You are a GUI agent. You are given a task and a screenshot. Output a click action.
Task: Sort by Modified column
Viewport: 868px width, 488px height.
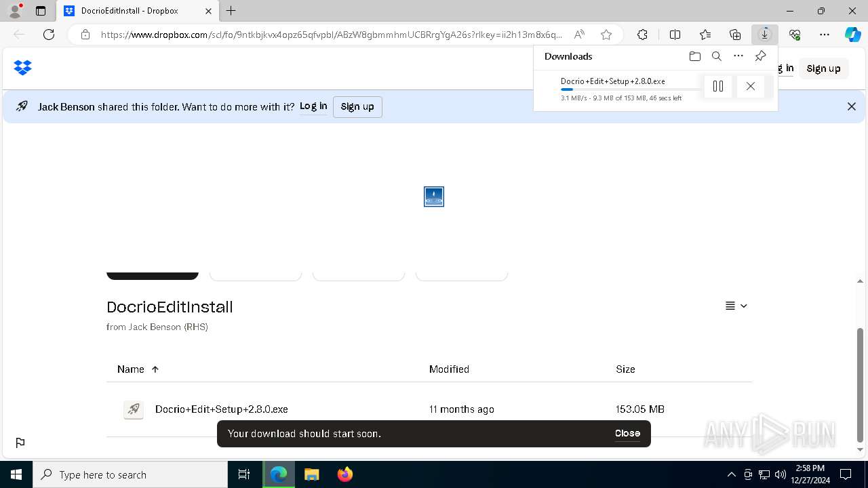(449, 369)
